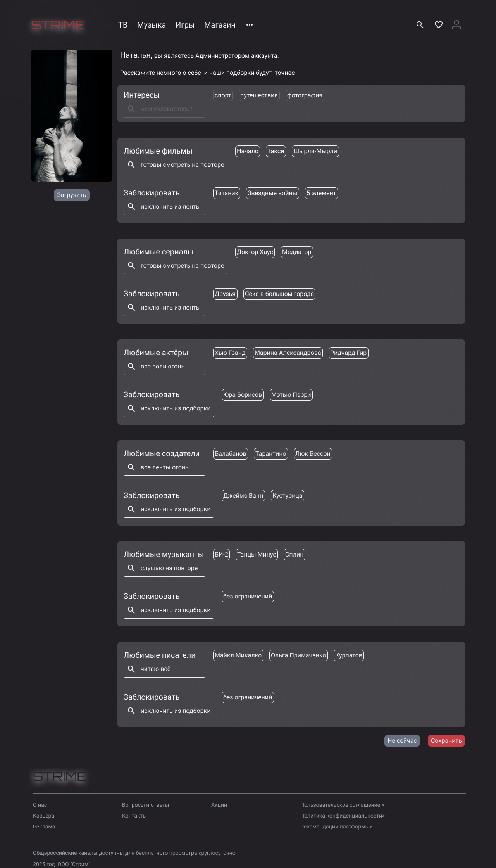The height and width of the screenshot is (868, 496).
Task: Click the search icon in the header
Action: 420,25
